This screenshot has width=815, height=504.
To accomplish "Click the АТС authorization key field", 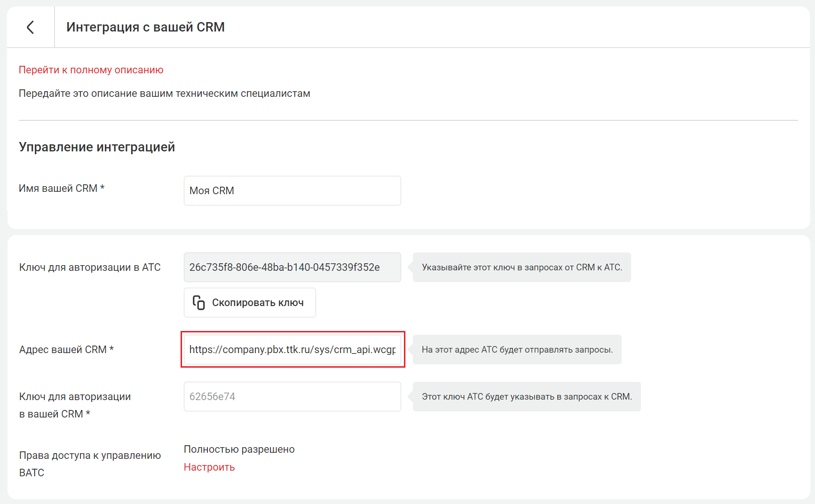I will click(292, 268).
